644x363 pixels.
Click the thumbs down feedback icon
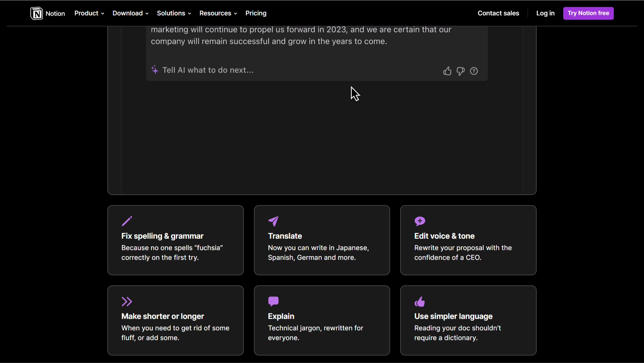tap(461, 71)
